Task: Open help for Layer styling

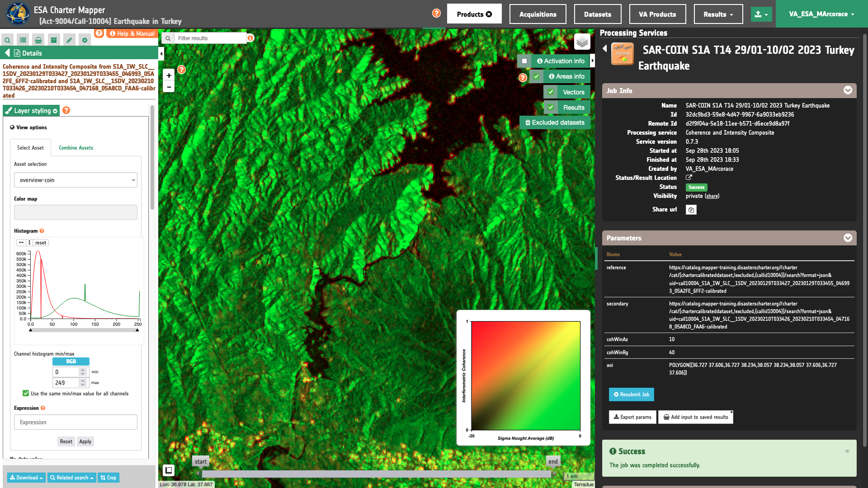Action: point(66,110)
